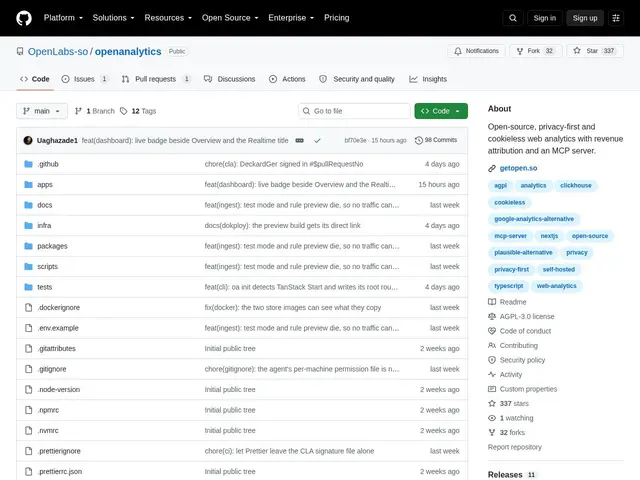Click the Sign in button
The image size is (640, 480).
pos(544,18)
